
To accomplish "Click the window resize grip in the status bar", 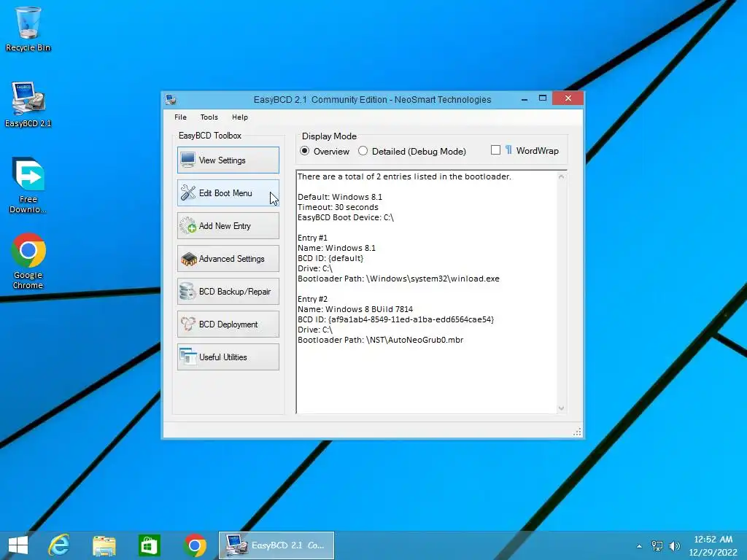I will tap(577, 432).
